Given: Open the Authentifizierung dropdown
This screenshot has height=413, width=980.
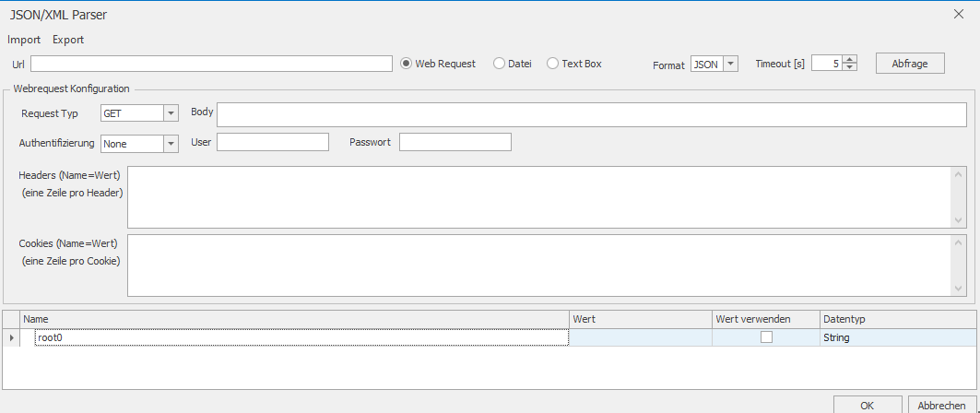Looking at the screenshot, I should pos(171,144).
